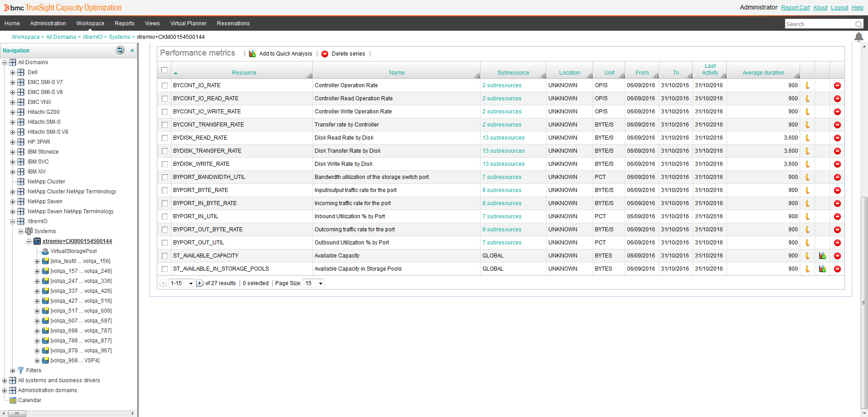Delete the BYCONT_TRANSFER_RATE row red icon

coord(837,125)
